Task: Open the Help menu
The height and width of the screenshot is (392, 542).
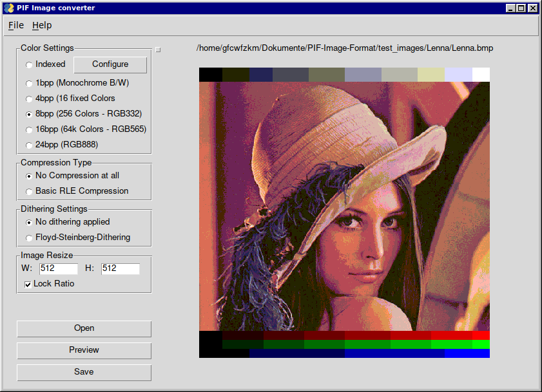Action: (42, 25)
